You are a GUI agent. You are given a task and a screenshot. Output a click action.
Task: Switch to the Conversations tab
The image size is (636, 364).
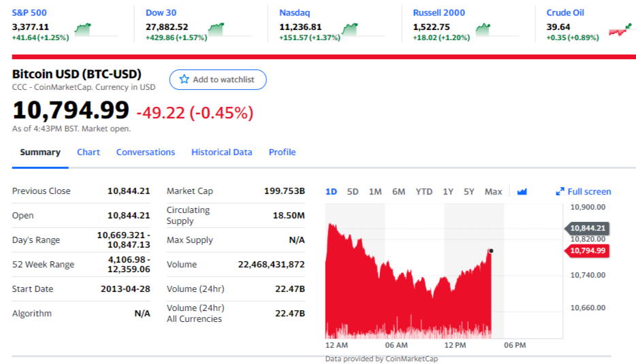pos(146,152)
